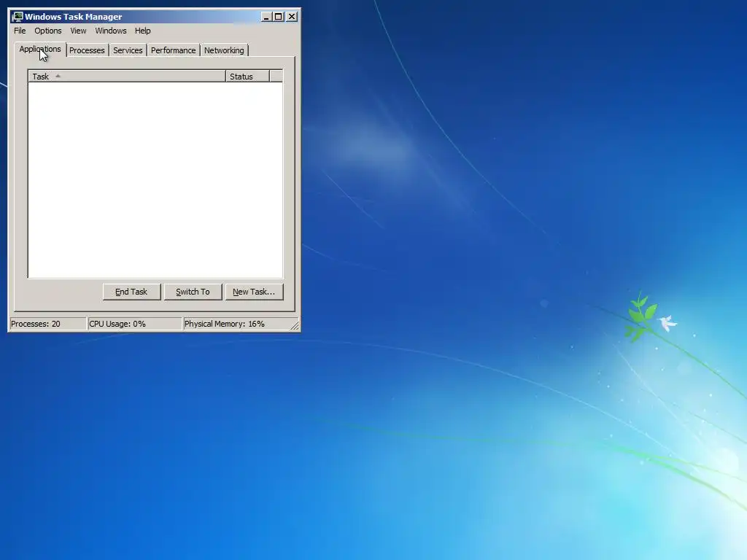
Task: Switch to the Processes tab
Action: [x=87, y=50]
